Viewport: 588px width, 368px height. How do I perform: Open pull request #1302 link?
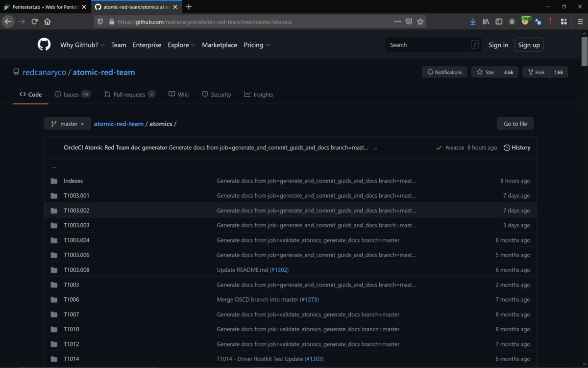point(280,270)
